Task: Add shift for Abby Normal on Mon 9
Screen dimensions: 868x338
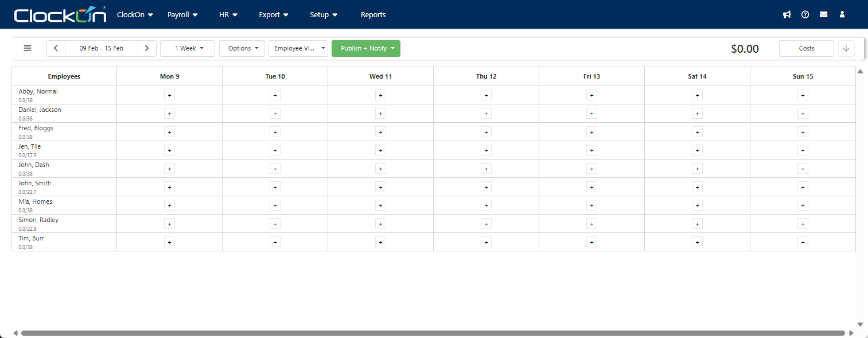Action: pos(169,95)
